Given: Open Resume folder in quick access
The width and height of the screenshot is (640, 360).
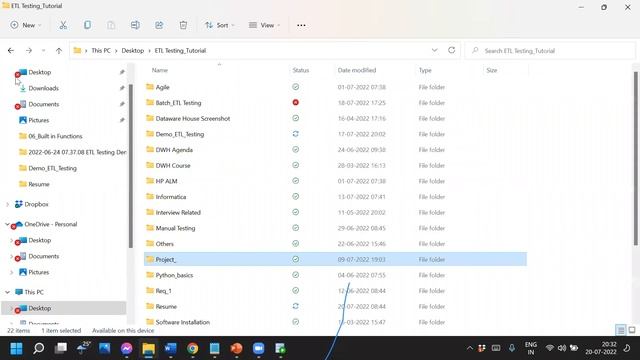Looking at the screenshot, I should pyautogui.click(x=39, y=184).
